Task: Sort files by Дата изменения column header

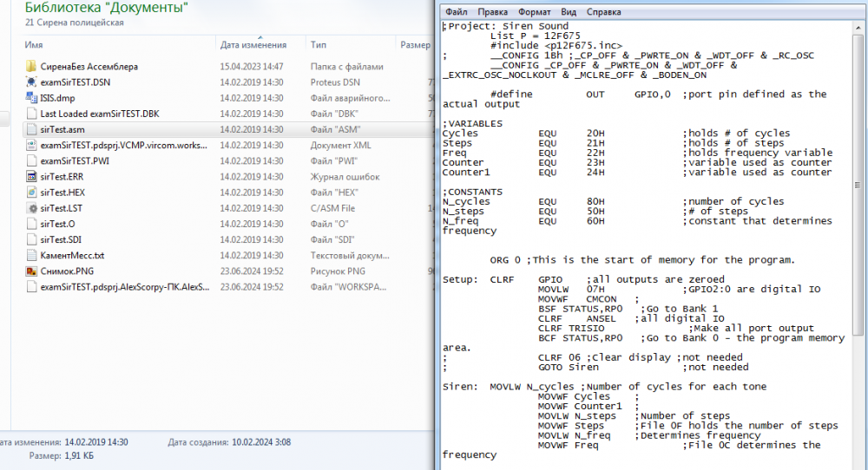Action: click(x=253, y=45)
